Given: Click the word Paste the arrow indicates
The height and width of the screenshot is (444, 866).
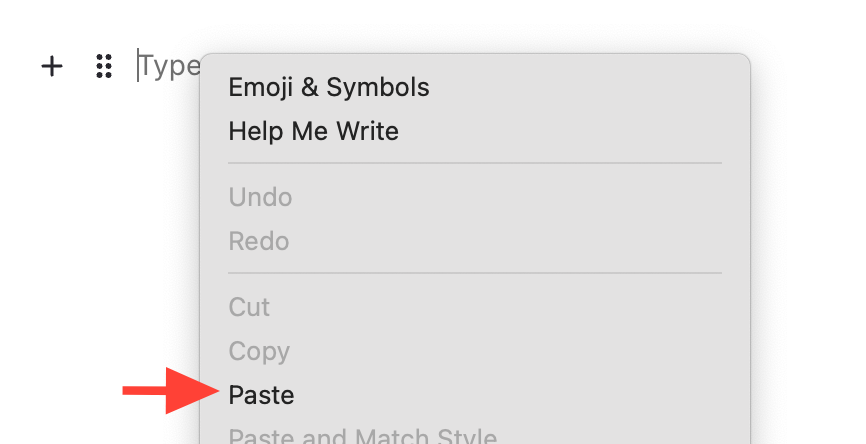Looking at the screenshot, I should point(262,395).
